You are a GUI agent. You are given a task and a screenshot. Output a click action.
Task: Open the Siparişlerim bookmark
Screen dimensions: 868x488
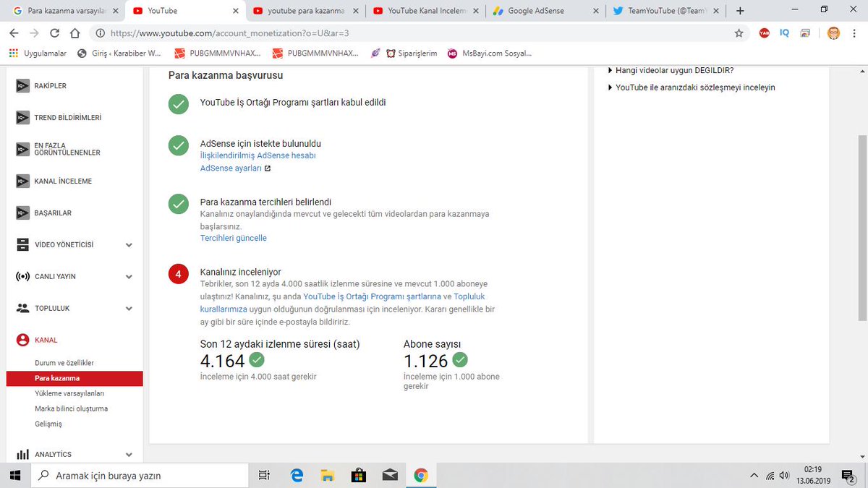coord(411,53)
